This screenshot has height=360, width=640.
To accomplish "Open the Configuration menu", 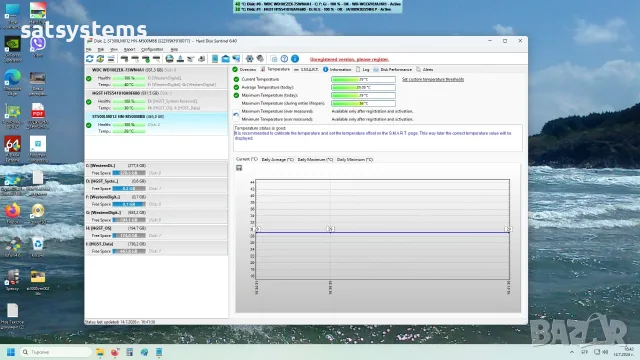I will [x=152, y=49].
